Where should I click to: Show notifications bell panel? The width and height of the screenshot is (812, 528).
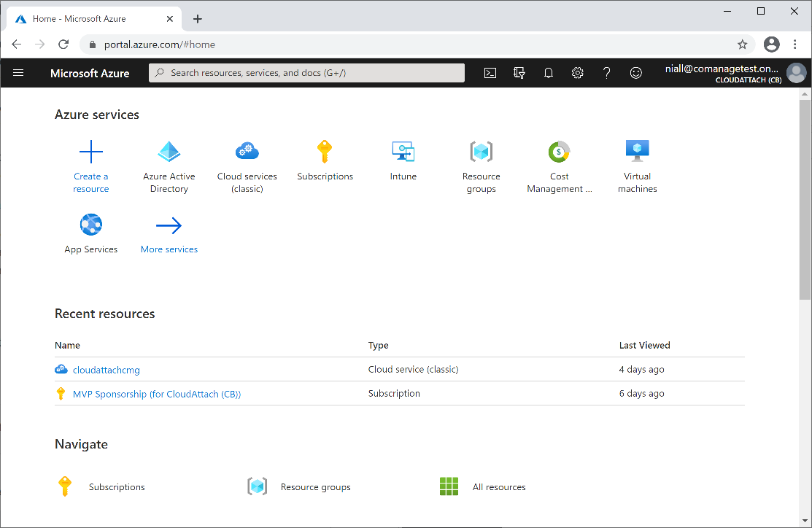coord(549,73)
